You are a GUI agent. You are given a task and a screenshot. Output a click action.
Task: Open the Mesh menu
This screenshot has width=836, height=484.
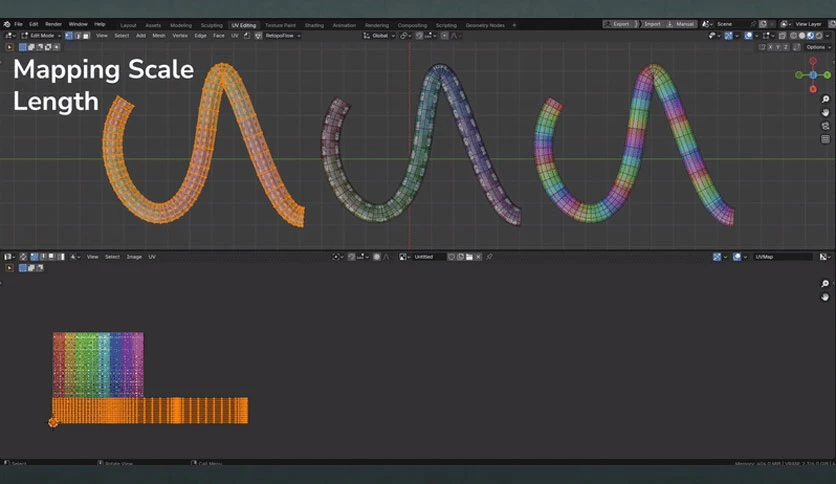pos(159,36)
